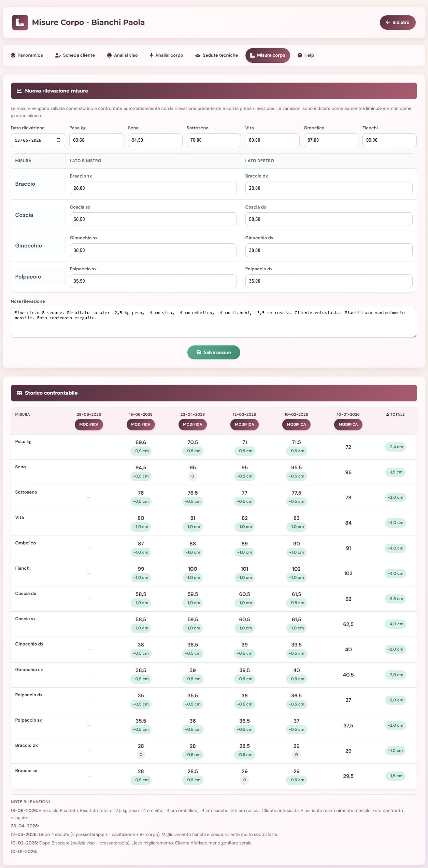Image resolution: width=428 pixels, height=868 pixels.
Task: Click the Ginocchio sx input field
Action: pos(153,250)
